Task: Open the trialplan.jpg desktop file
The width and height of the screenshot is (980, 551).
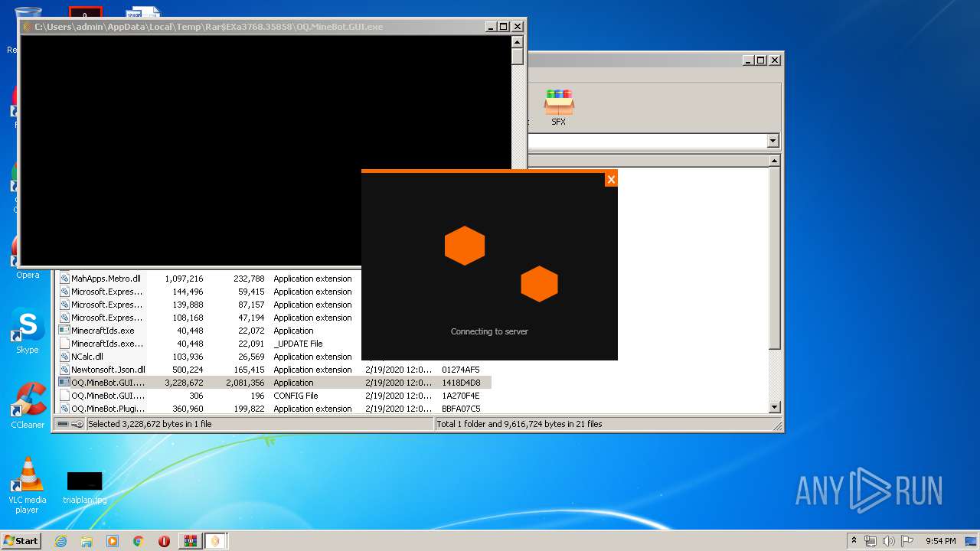Action: [x=84, y=487]
